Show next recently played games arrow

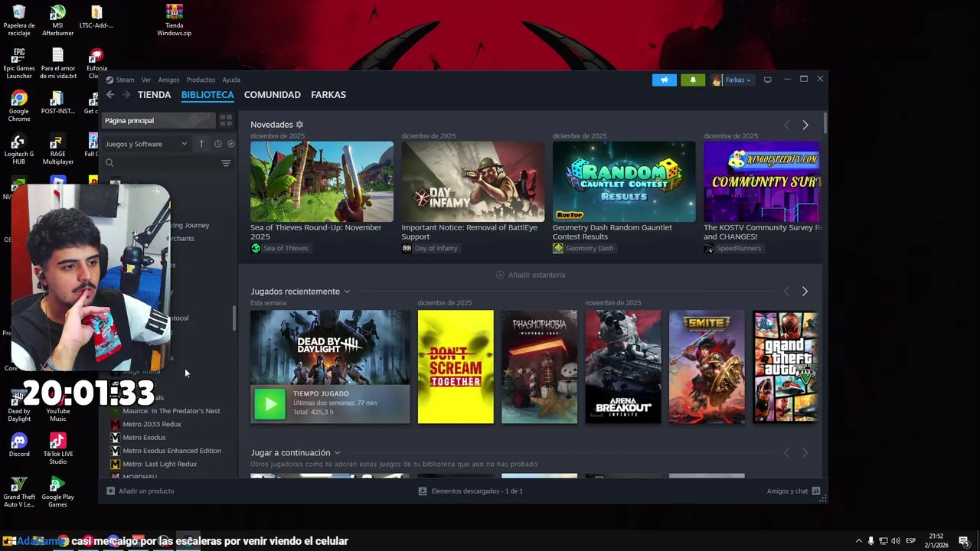805,292
